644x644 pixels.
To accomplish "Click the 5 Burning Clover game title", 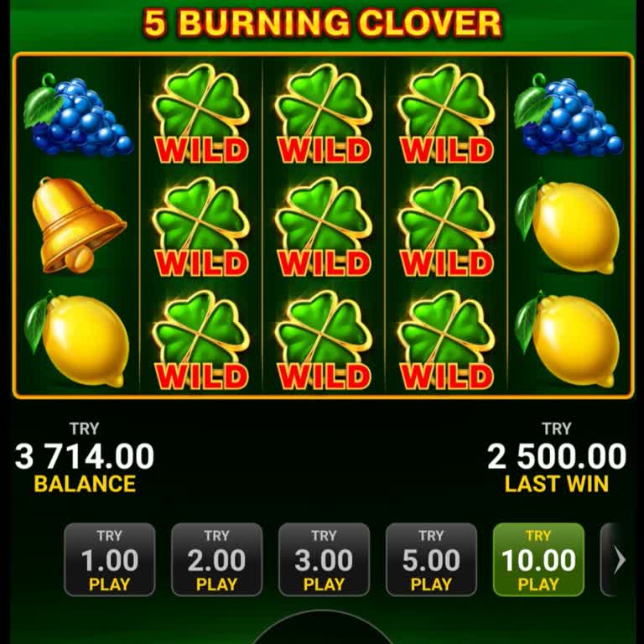I will click(322, 23).
